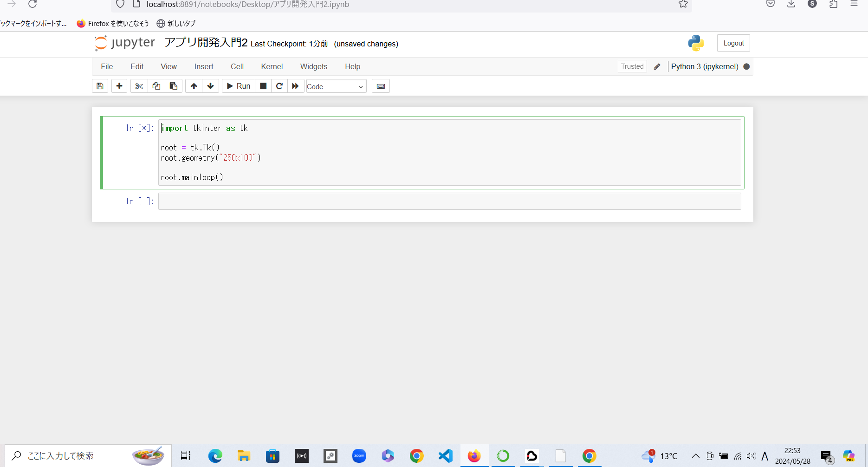Image resolution: width=868 pixels, height=467 pixels.
Task: Insert a new cell below with plus icon
Action: [119, 86]
